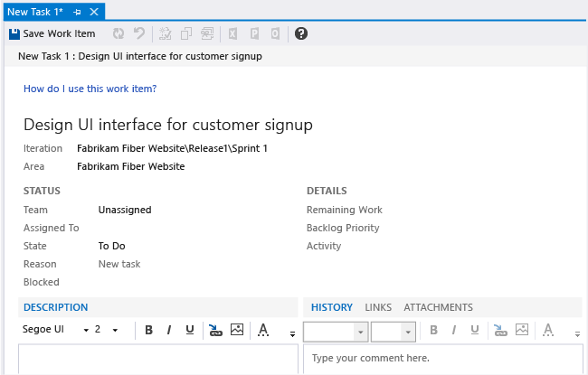Open work item in Excel icon
This screenshot has height=375, width=588.
pyautogui.click(x=232, y=33)
